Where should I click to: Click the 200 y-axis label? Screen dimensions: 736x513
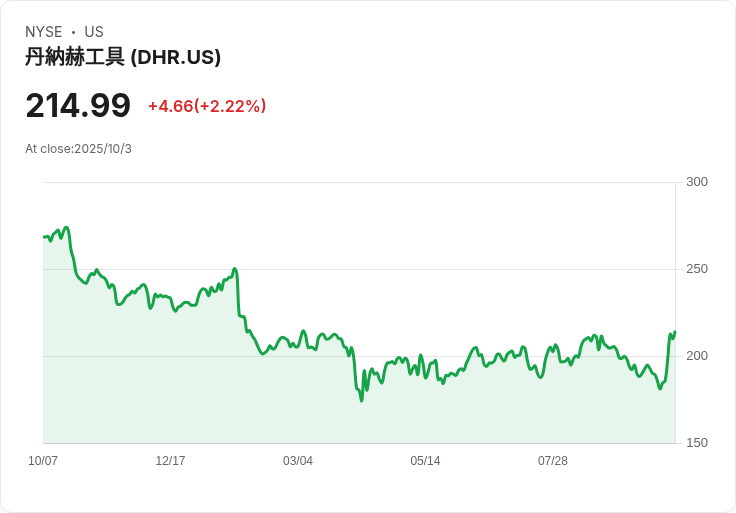[697, 356]
